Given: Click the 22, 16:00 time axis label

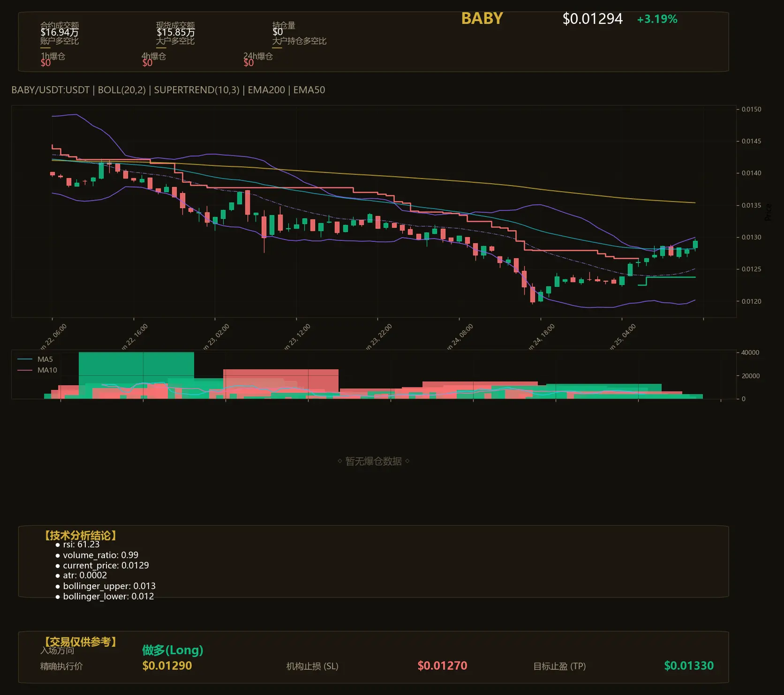Looking at the screenshot, I should [x=135, y=336].
